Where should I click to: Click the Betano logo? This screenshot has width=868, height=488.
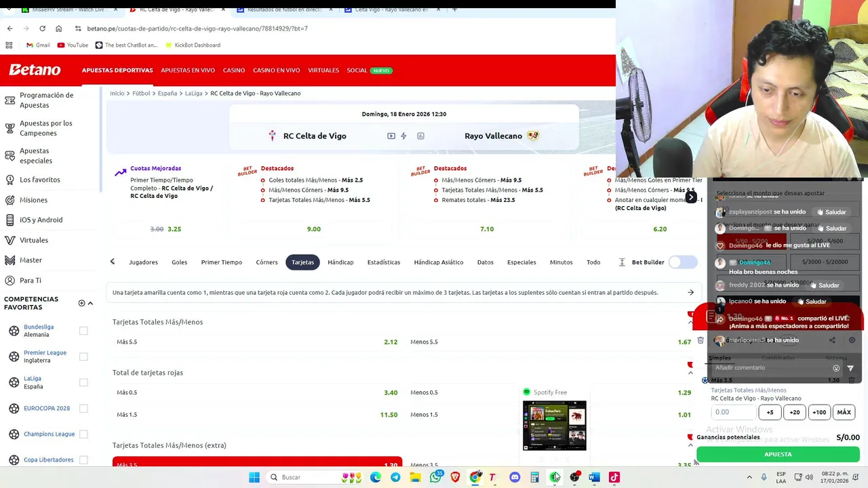pyautogui.click(x=35, y=70)
